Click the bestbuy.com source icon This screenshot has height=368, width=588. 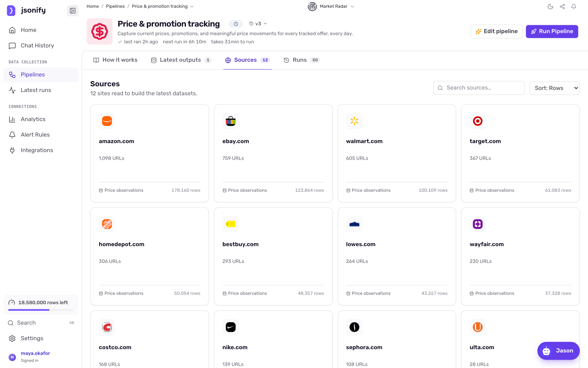click(x=231, y=224)
